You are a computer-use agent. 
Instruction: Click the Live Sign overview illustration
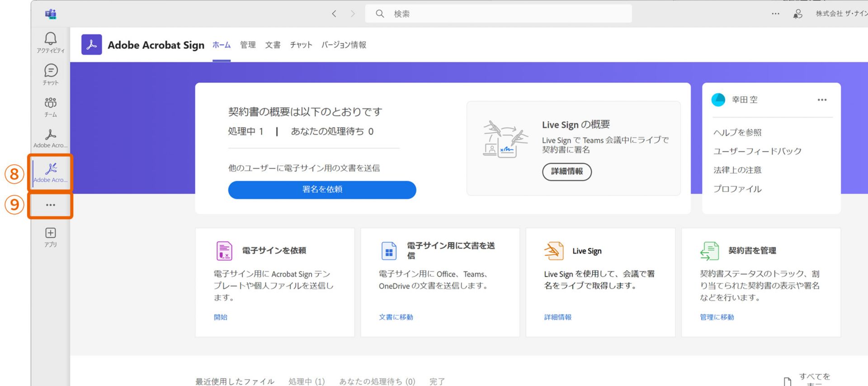(505, 139)
